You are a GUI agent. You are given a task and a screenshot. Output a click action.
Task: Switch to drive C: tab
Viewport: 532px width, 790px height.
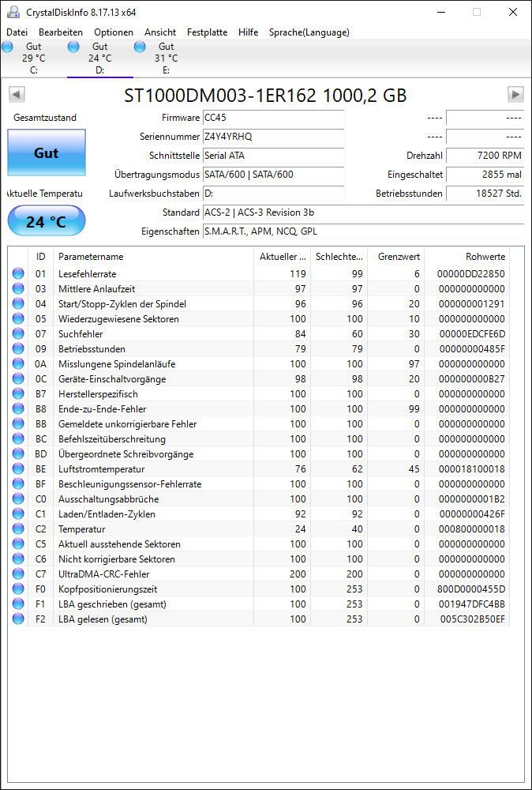pos(34,58)
